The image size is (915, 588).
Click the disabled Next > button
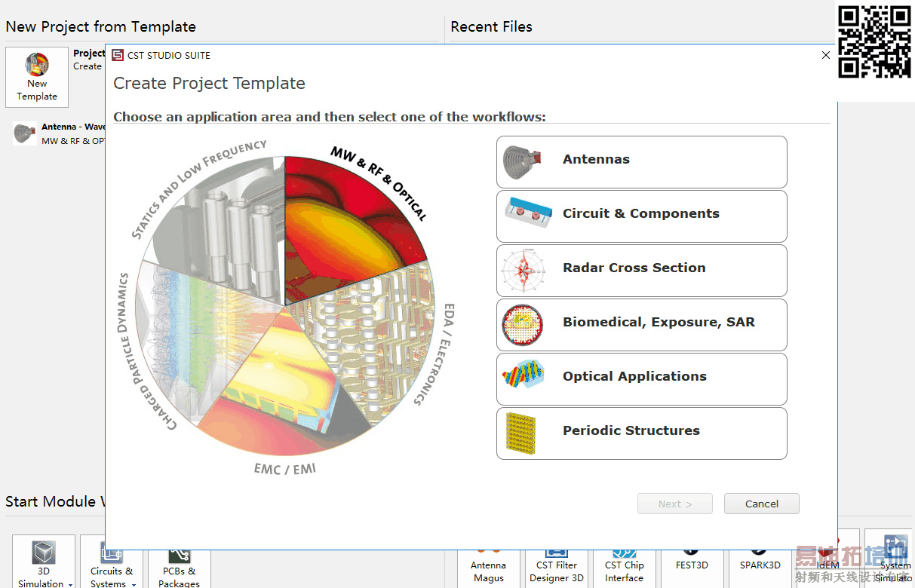tap(675, 504)
